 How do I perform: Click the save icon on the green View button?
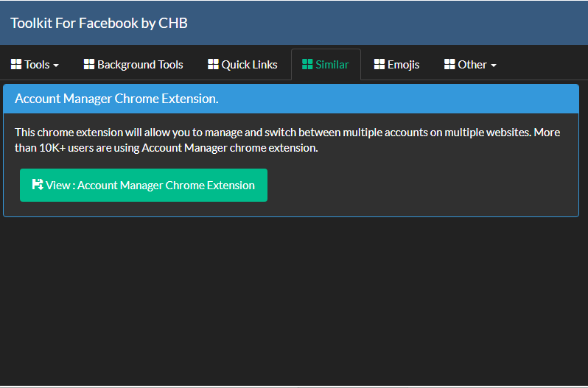[38, 184]
